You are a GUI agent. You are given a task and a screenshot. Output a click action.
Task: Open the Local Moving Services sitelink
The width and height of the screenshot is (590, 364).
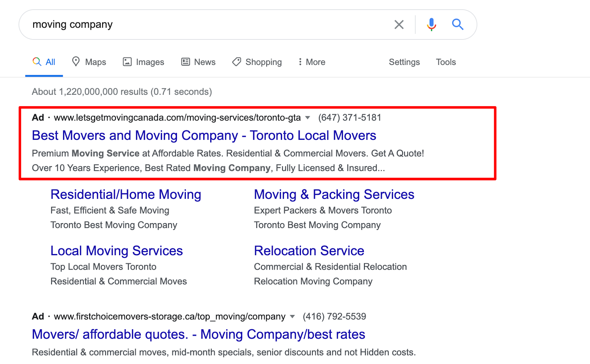tap(117, 251)
